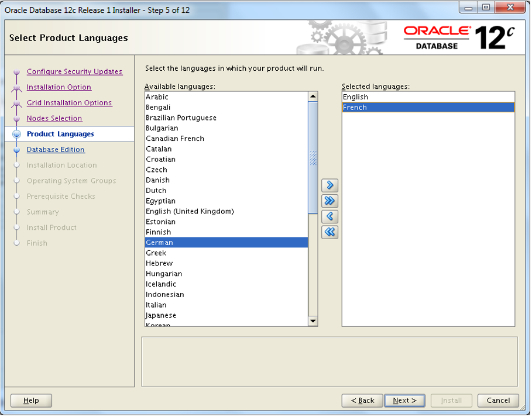Select Estonian language entry
Viewport: 532px width, 417px height.
(x=226, y=222)
